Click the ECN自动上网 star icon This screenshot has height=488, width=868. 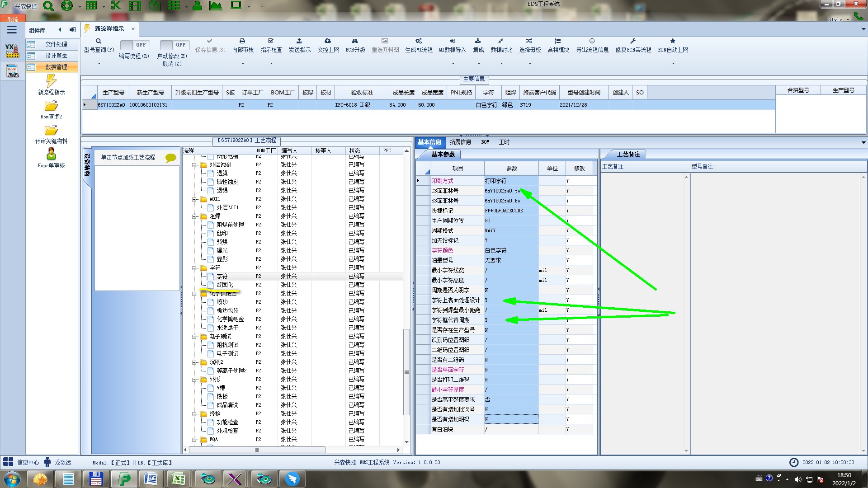click(673, 41)
